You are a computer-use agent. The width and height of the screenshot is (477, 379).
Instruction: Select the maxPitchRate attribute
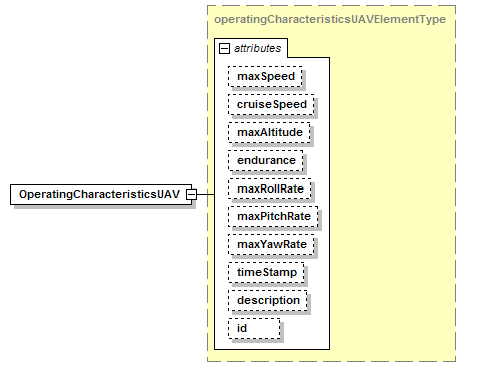pos(273,217)
